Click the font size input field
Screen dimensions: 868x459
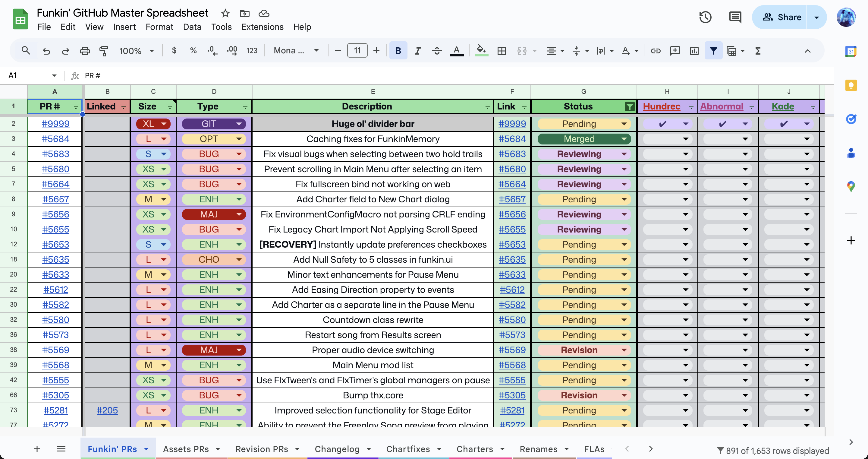pos(357,51)
